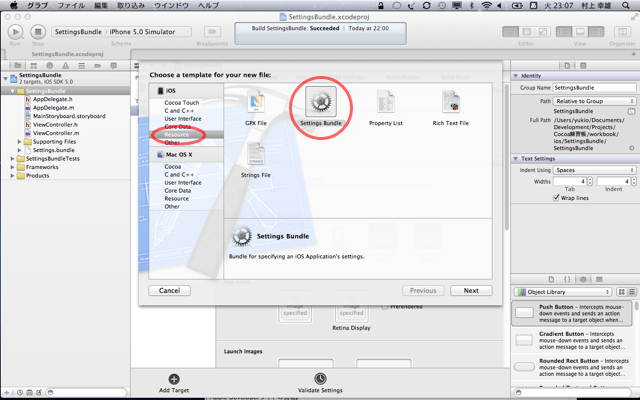Screen dimensions: 640x400
Task: Expand the Frameworks group
Action: click(13, 167)
